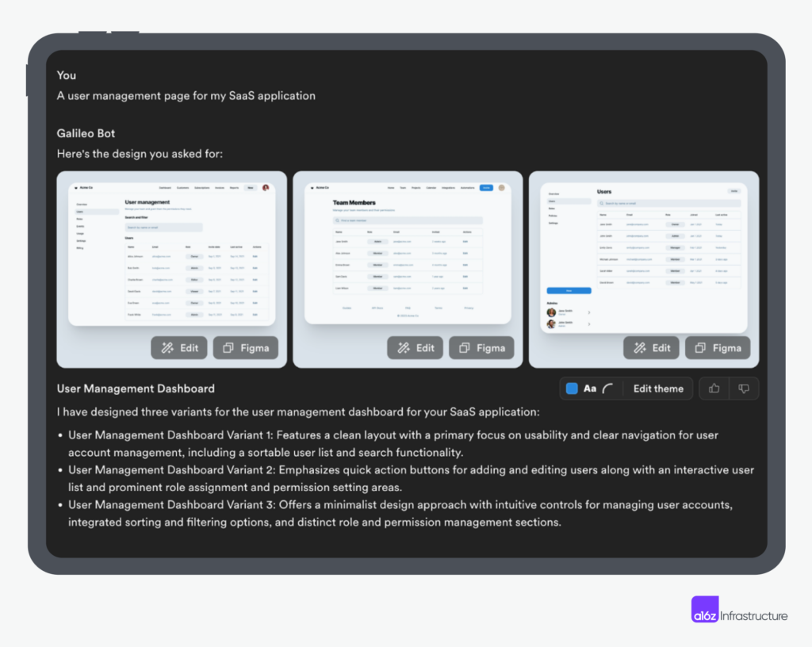812x647 pixels.
Task: Open Settings in variant 3 sidebar
Action: (553, 223)
